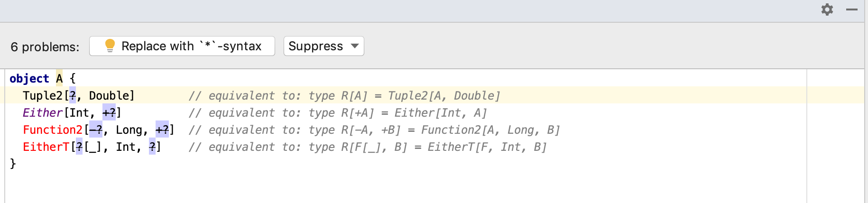Hide the panel using minus icon
Image resolution: width=868 pixels, height=203 pixels.
pyautogui.click(x=852, y=9)
